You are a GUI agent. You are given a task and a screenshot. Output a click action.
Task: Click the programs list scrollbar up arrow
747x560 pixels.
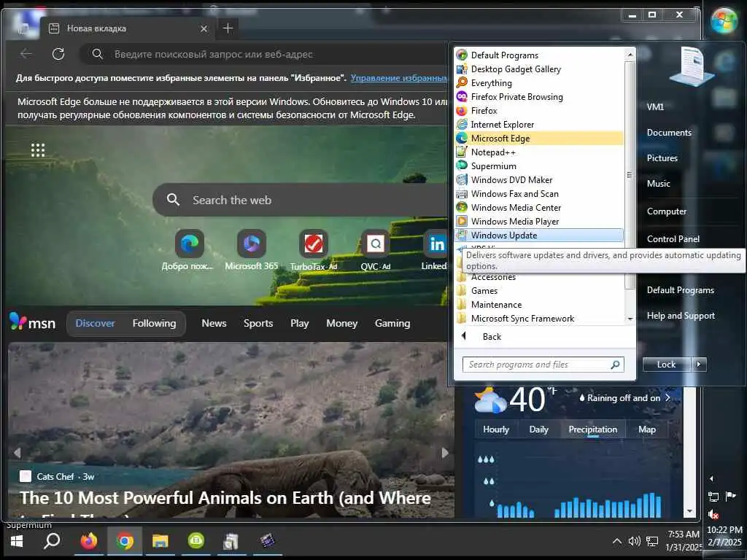click(630, 54)
